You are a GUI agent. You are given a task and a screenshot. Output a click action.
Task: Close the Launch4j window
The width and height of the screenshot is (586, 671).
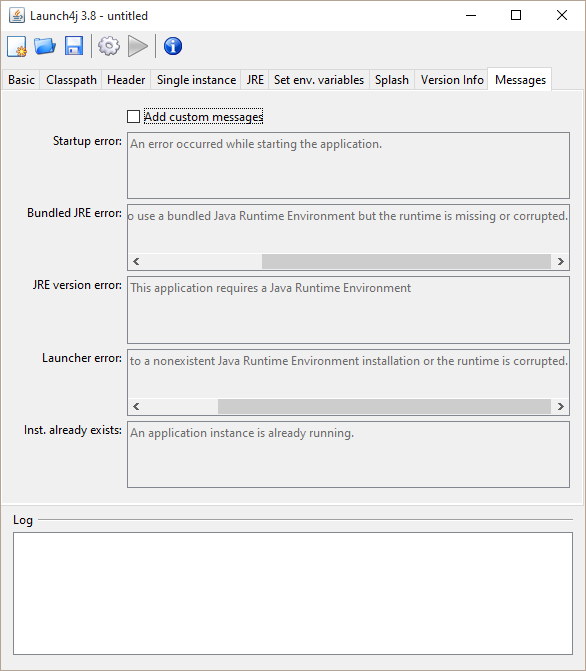(562, 15)
